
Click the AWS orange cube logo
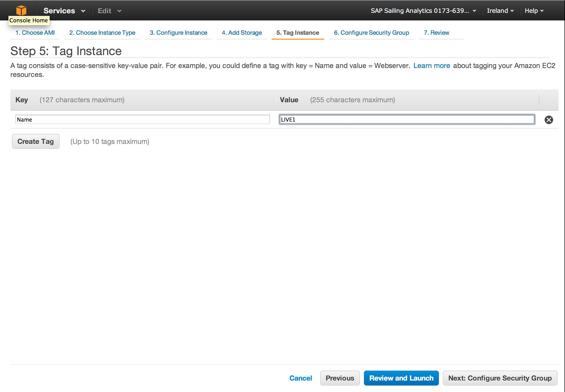pyautogui.click(x=21, y=10)
